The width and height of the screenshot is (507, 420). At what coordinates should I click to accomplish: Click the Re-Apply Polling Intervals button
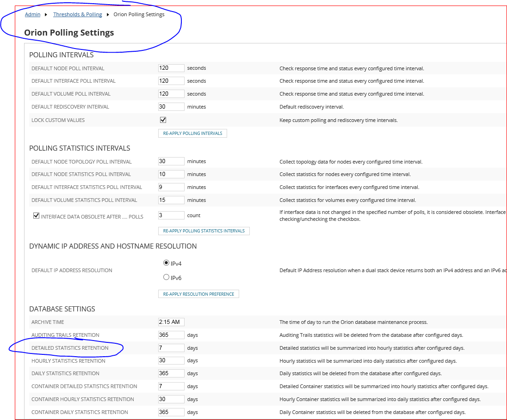(193, 134)
